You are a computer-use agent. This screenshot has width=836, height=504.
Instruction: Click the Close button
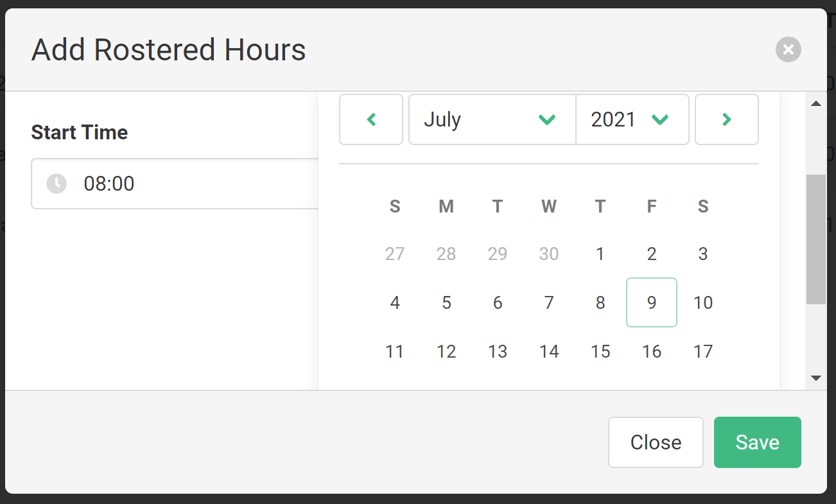656,442
